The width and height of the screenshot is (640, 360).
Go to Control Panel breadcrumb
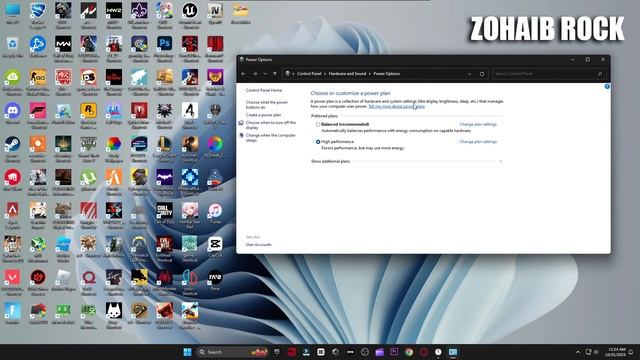click(x=309, y=74)
